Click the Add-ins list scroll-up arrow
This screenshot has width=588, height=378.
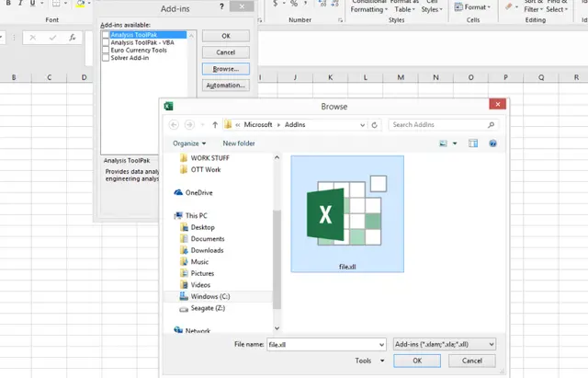[x=192, y=35]
